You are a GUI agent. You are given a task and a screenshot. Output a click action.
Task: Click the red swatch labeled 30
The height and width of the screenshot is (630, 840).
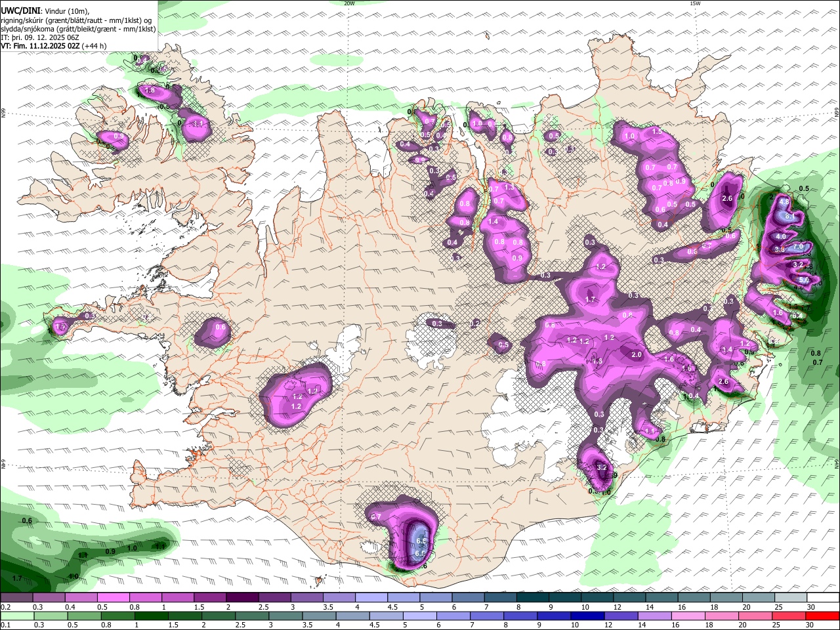tap(823, 616)
